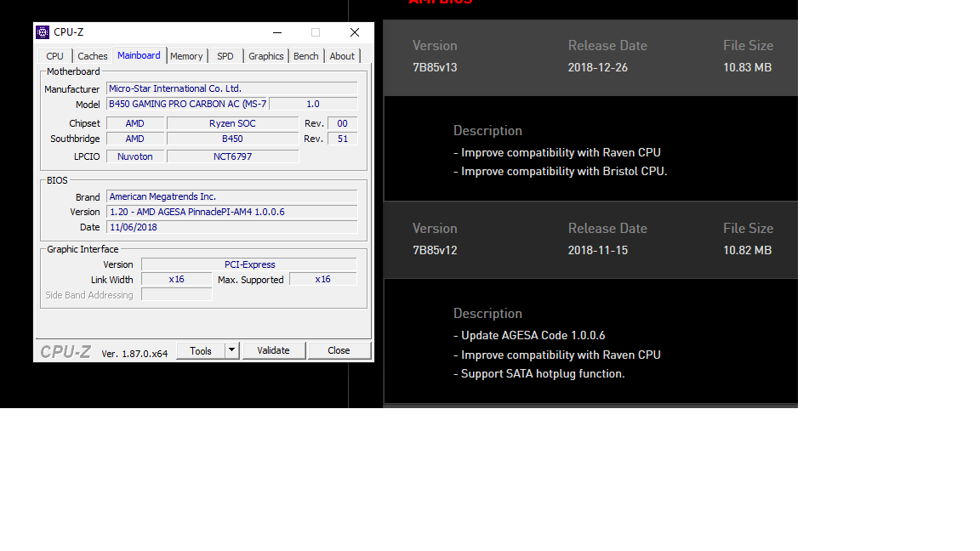Minimize the CPU-Z window
This screenshot has width=980, height=551.
coord(277,32)
